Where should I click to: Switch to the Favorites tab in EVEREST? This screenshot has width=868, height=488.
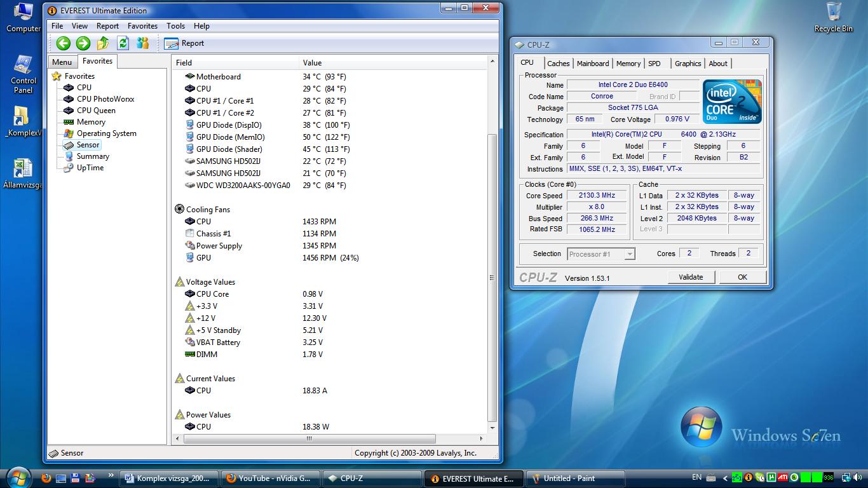click(97, 61)
